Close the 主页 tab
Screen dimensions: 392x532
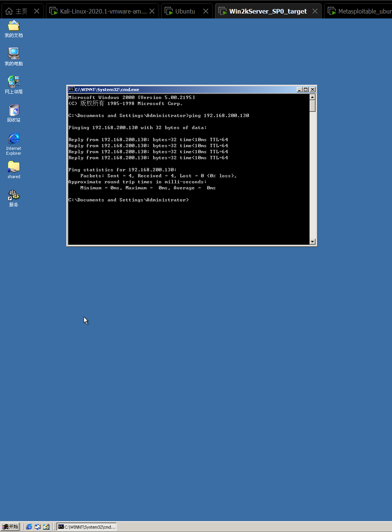point(37,11)
